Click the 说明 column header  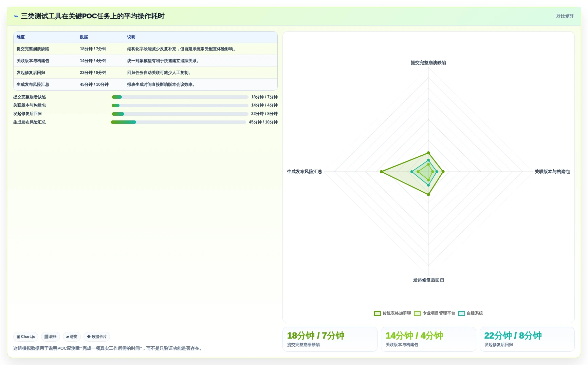point(131,37)
